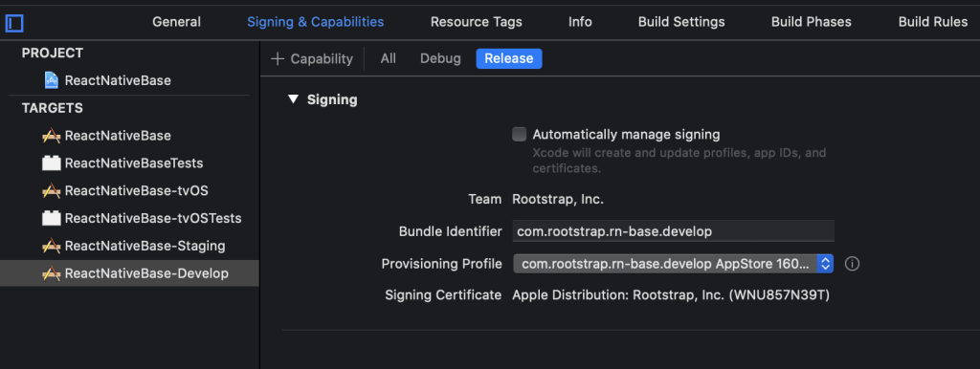
Task: Click the provisioning profile info icon
Action: point(852,264)
